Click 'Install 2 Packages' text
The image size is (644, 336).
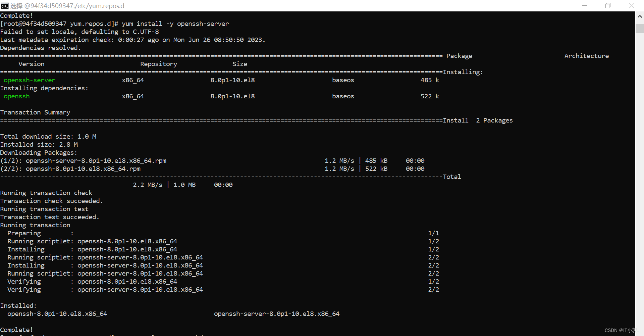478,121
